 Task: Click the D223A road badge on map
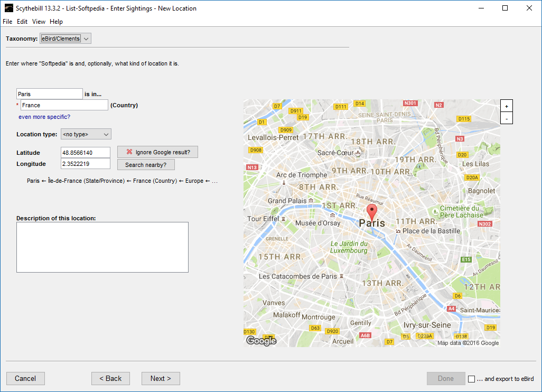pyautogui.click(x=425, y=336)
